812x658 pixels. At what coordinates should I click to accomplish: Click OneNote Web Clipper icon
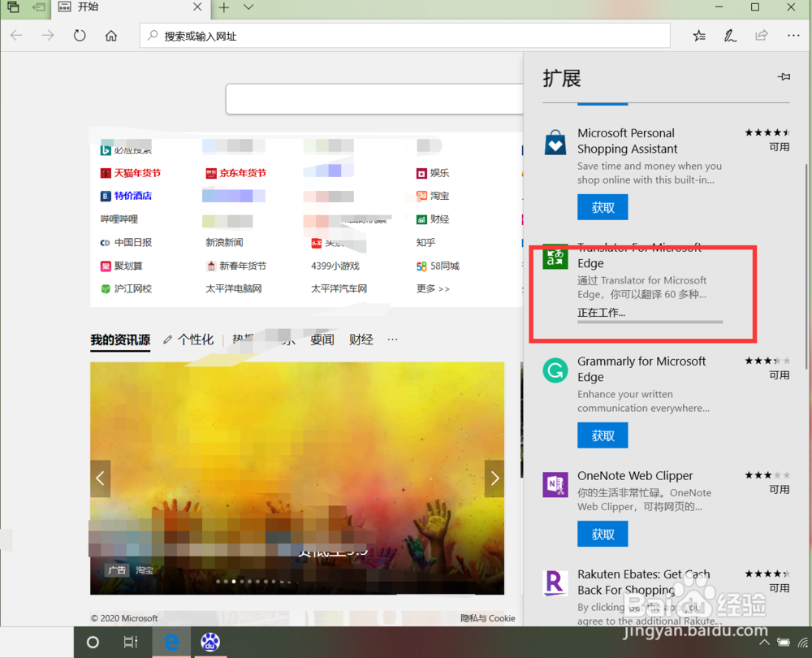pos(555,484)
